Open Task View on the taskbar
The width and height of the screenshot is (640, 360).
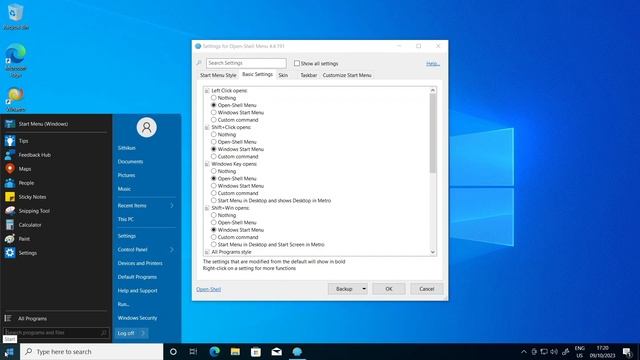pyautogui.click(x=193, y=352)
